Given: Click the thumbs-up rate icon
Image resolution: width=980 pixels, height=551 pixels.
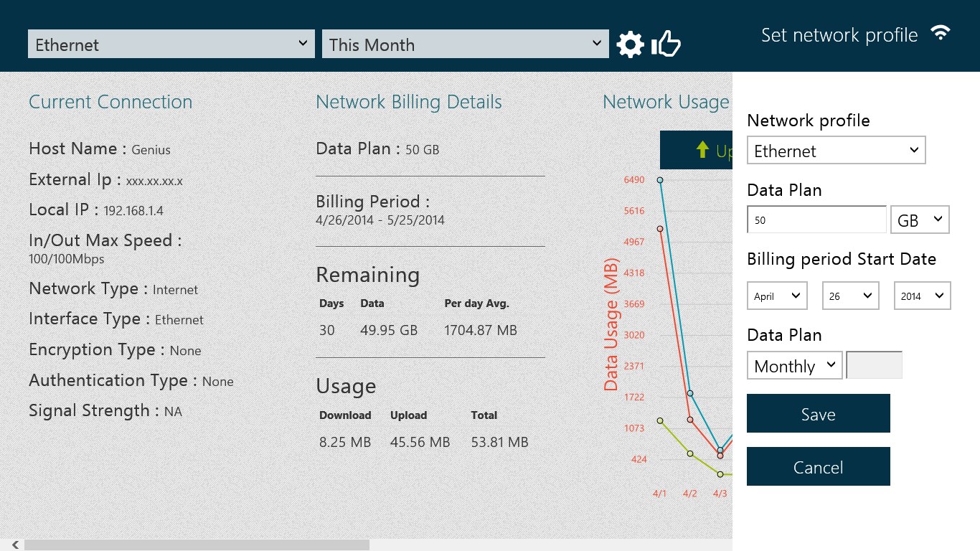Looking at the screenshot, I should pos(666,44).
